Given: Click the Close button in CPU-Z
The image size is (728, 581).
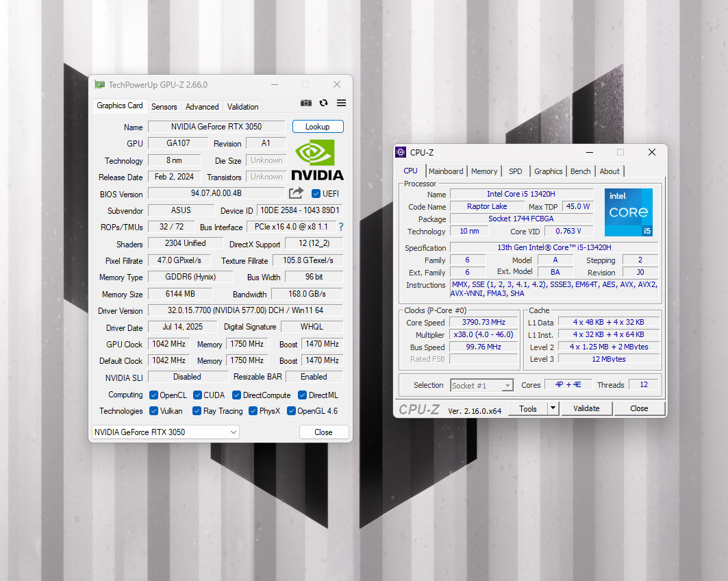Looking at the screenshot, I should 639,408.
